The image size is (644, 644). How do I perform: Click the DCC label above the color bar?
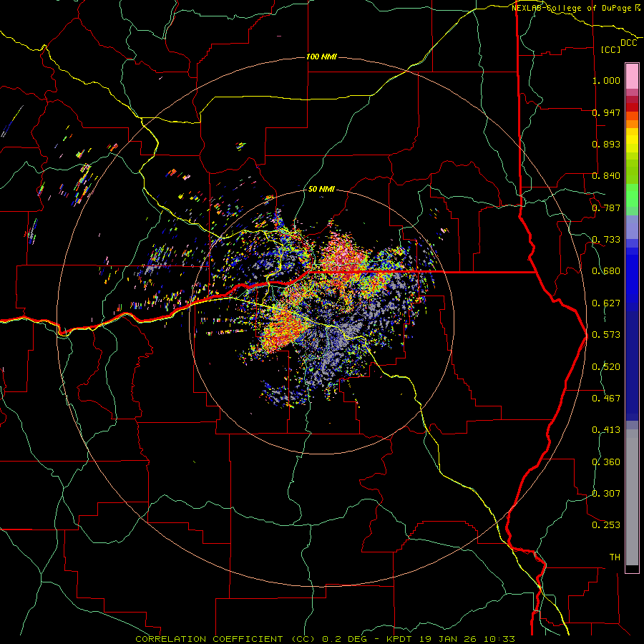628,43
